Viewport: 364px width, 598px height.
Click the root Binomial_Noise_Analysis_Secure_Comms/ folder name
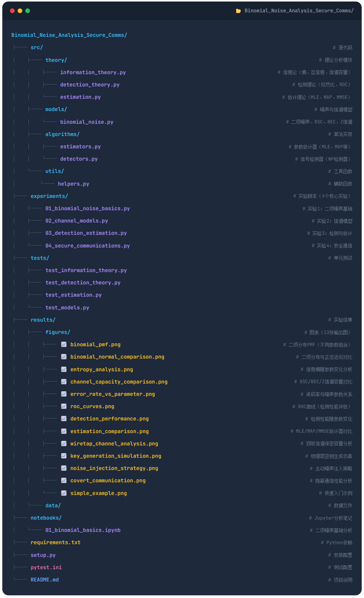click(x=69, y=35)
